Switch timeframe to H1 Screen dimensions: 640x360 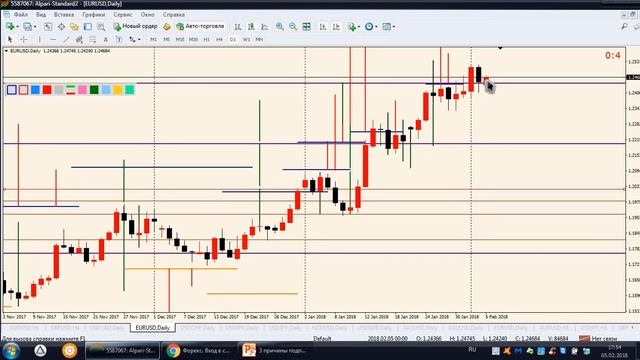207,40
